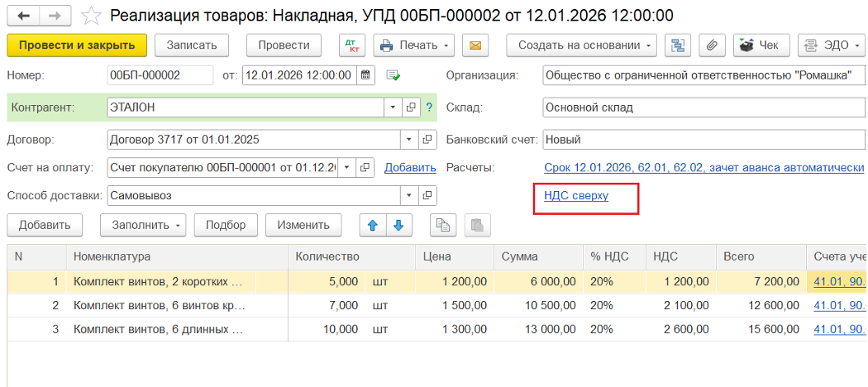The image size is (868, 387).
Task: Open the Контрагент field in new window icon
Action: point(411,107)
